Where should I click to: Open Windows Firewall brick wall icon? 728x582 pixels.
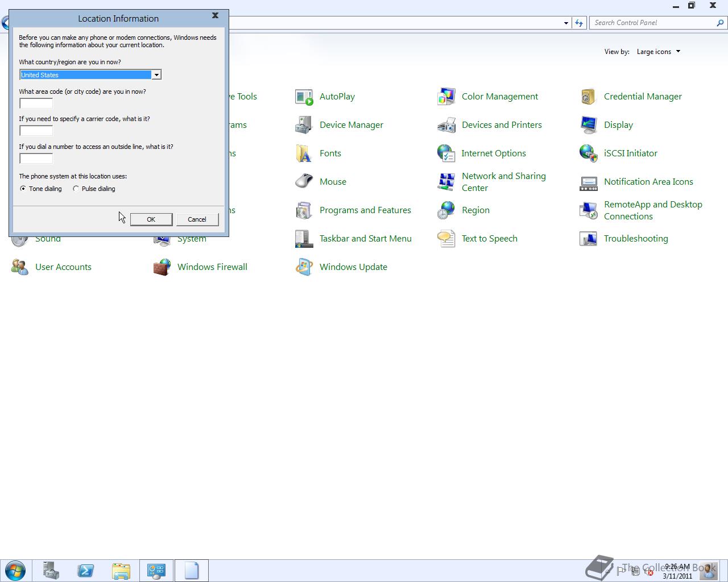click(162, 267)
